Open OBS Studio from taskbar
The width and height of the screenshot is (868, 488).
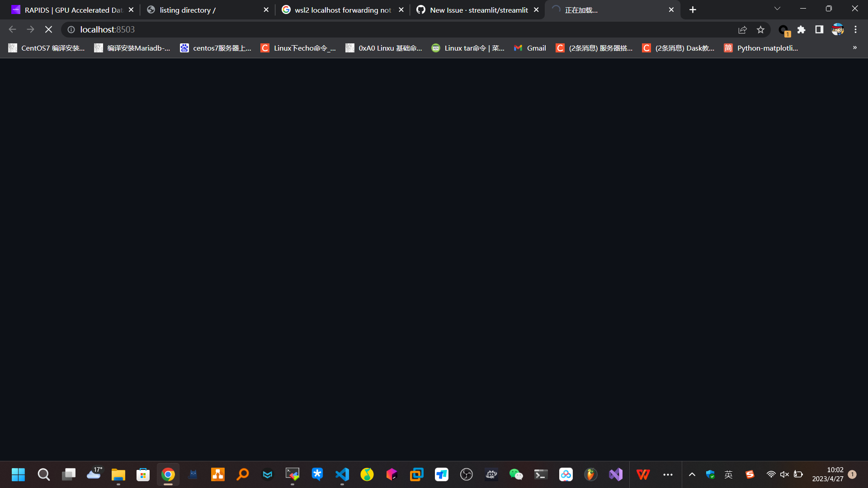(466, 474)
